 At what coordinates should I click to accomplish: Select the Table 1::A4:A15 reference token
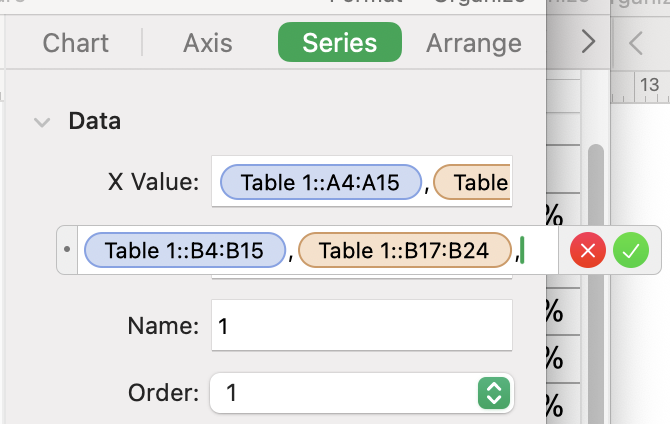[x=321, y=182]
